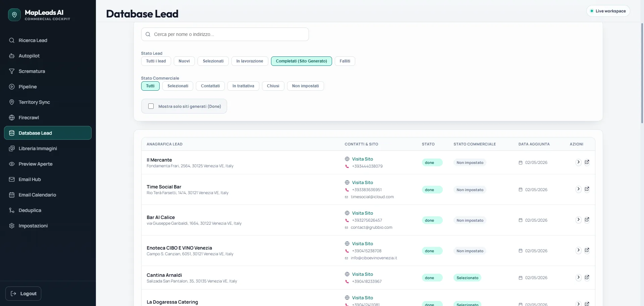Open external link icon for Cantina Arnaldi

coord(587,277)
